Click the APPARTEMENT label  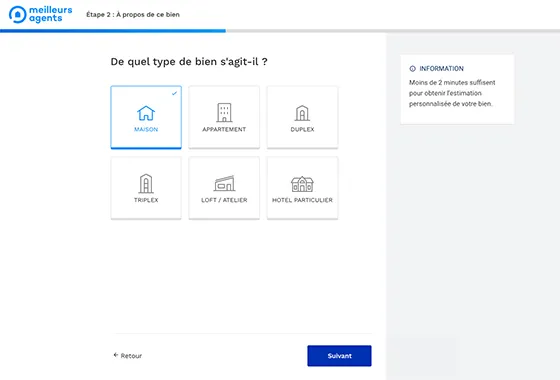224,129
